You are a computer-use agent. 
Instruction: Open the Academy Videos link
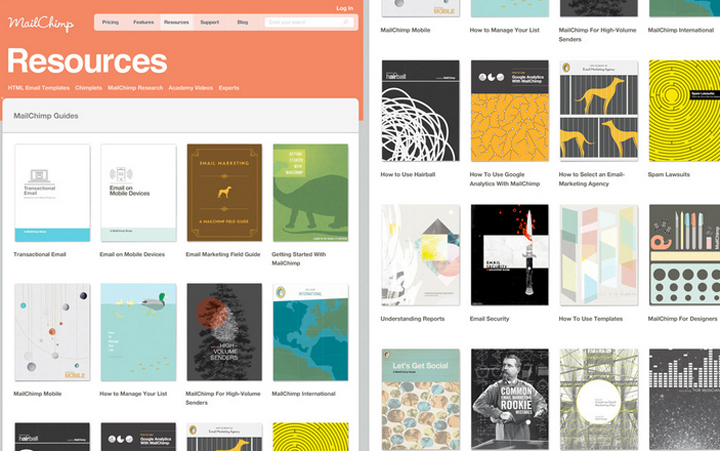tap(191, 88)
